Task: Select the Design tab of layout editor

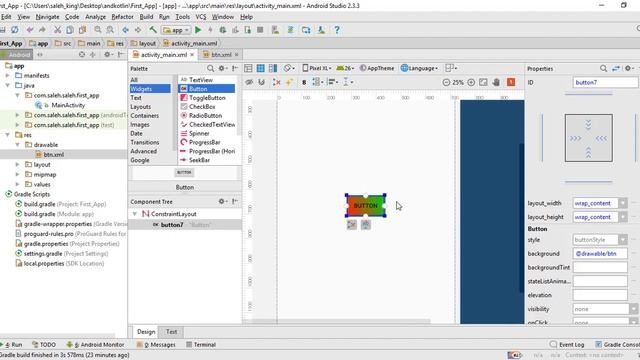Action: [x=146, y=332]
